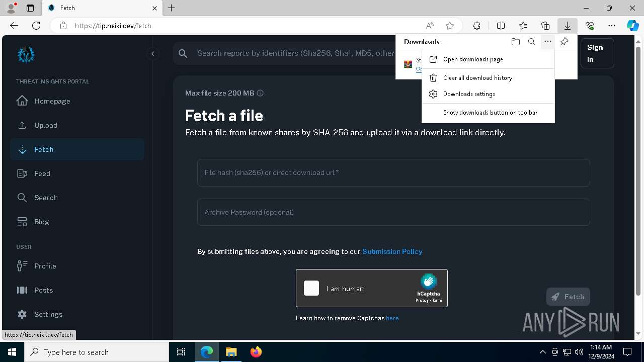
Task: Open downloads folder icon in Downloads panel
Action: pos(515,42)
